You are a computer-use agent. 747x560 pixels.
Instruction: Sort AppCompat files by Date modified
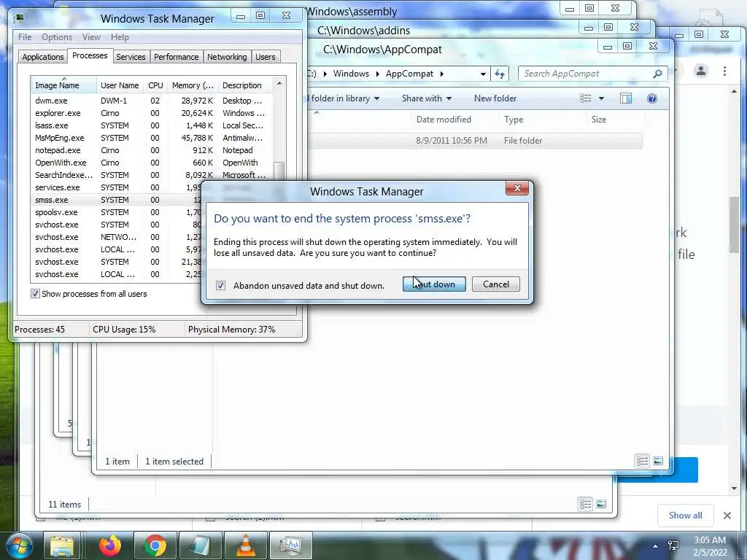click(x=455, y=120)
